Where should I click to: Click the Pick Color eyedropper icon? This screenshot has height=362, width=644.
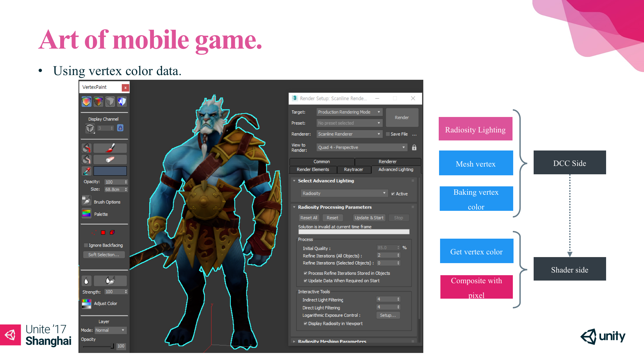point(87,171)
